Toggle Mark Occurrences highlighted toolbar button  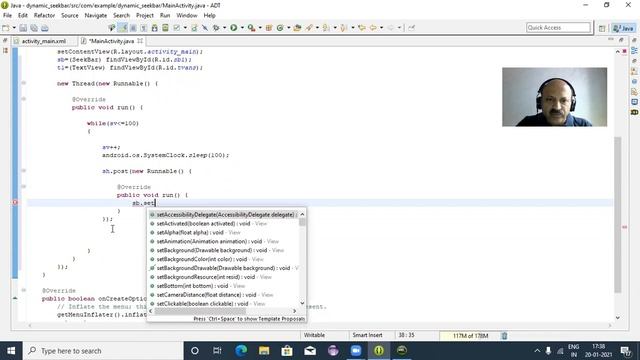coord(123,28)
